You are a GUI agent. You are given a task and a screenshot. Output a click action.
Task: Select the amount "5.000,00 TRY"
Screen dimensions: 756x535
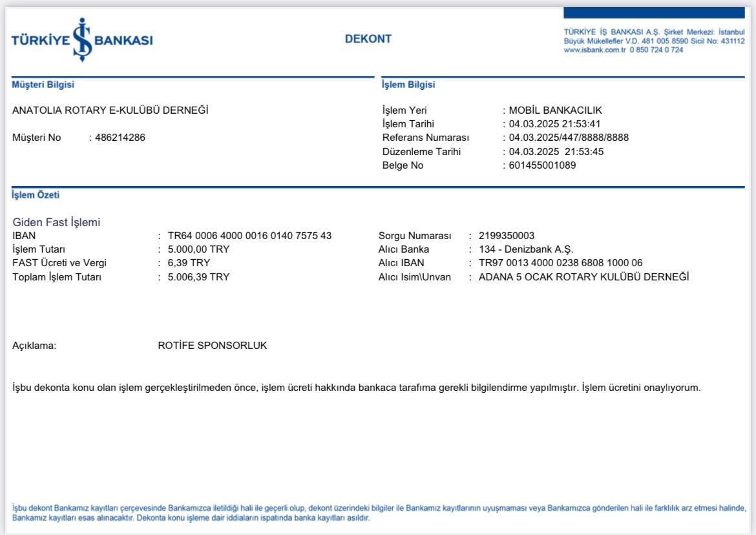tap(198, 249)
